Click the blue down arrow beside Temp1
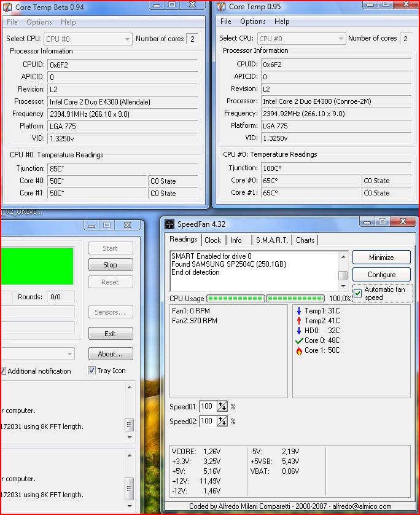The height and width of the screenshot is (515, 420). pos(299,311)
